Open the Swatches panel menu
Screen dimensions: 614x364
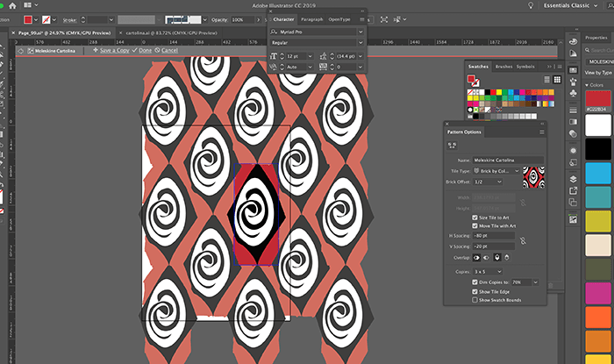coord(560,67)
